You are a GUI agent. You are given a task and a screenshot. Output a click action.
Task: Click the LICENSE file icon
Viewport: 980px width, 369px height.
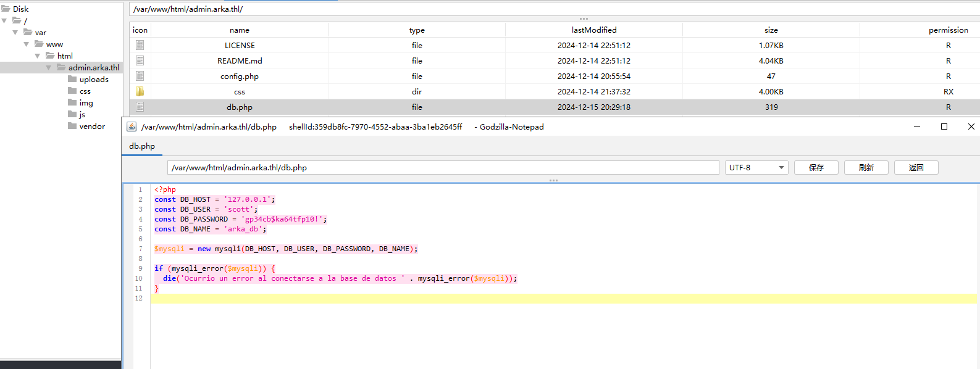(140, 45)
